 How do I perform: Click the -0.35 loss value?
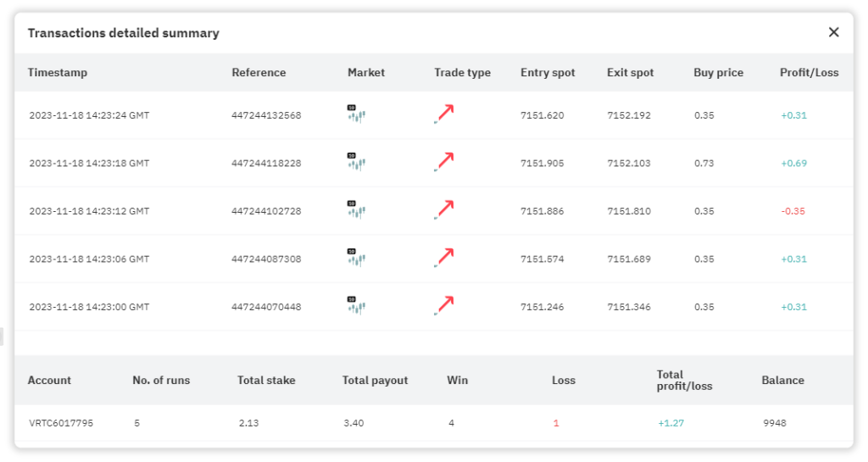793,211
